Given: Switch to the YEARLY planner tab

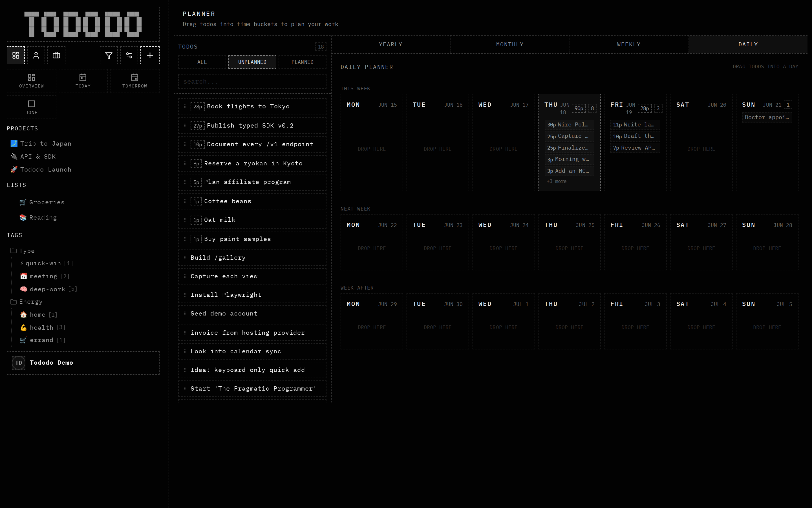Looking at the screenshot, I should 390,44.
